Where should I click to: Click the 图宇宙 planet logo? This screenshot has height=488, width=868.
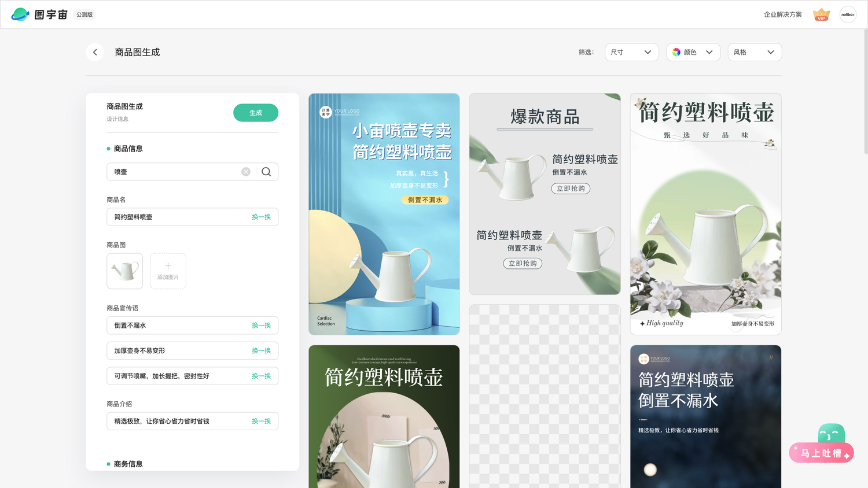[20, 14]
